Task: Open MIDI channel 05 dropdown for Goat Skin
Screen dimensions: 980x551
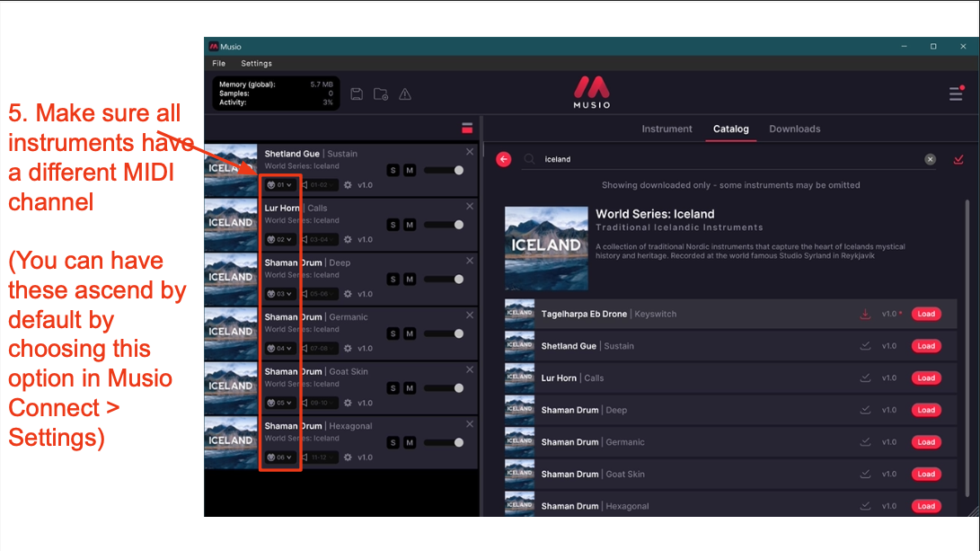Action: coord(279,403)
